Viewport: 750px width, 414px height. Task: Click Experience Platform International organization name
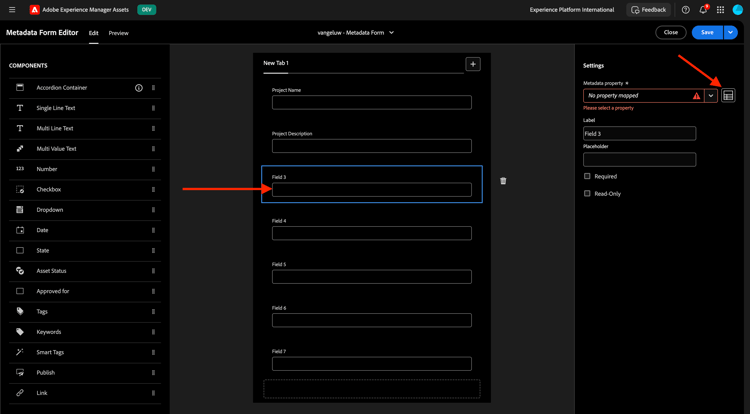(x=572, y=10)
